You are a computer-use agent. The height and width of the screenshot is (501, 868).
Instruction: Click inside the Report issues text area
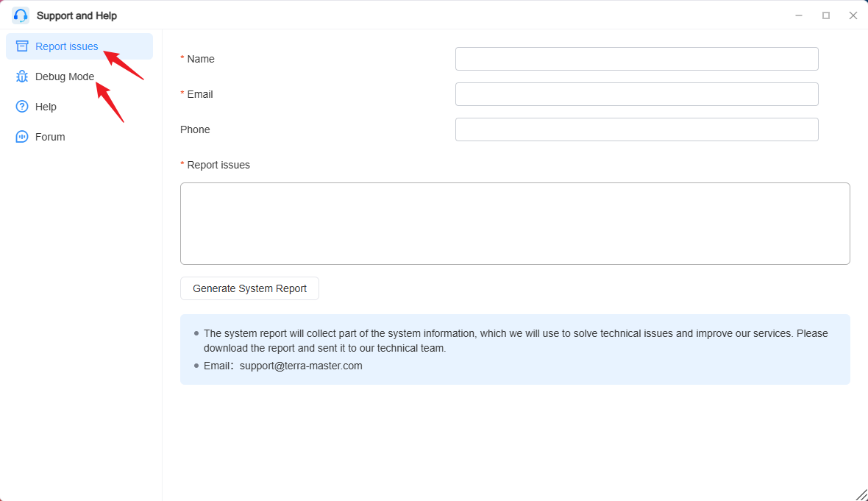(515, 224)
